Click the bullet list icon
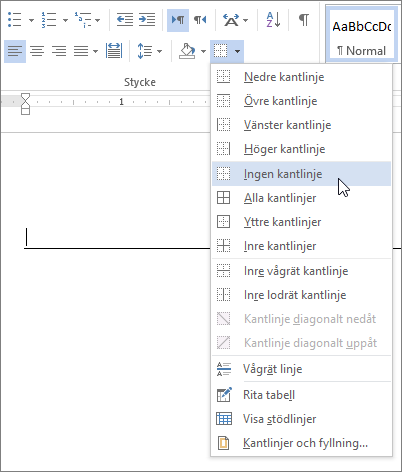402x472 pixels. 15,20
